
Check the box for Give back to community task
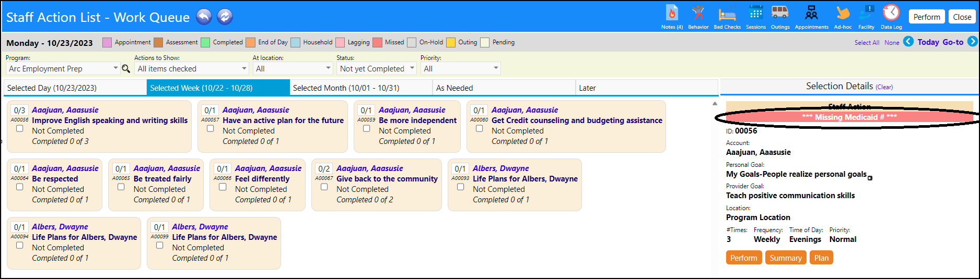point(324,187)
